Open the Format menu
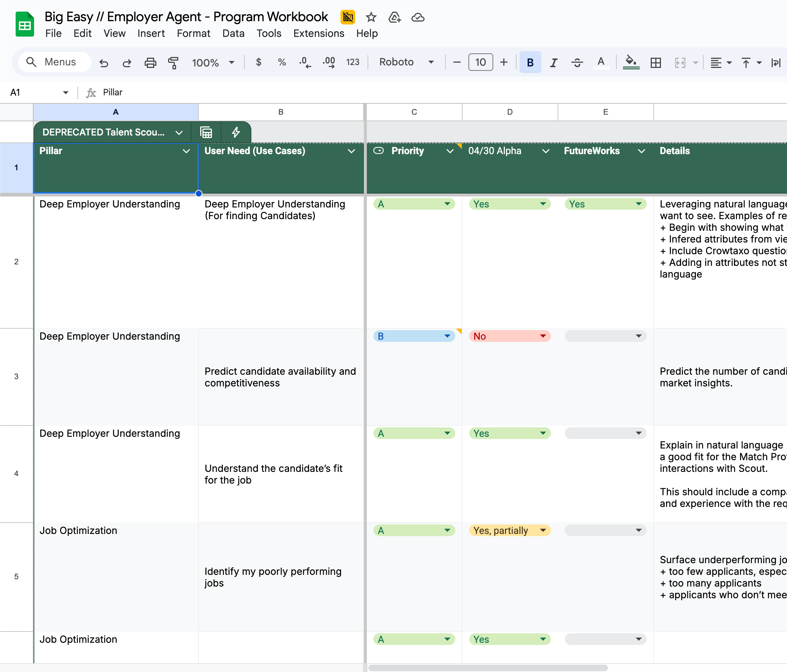Image resolution: width=787 pixels, height=672 pixels. pos(193,33)
